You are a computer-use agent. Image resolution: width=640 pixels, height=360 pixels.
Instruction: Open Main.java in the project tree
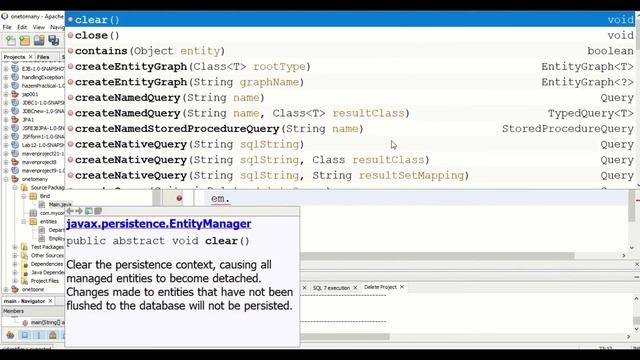[x=60, y=204]
